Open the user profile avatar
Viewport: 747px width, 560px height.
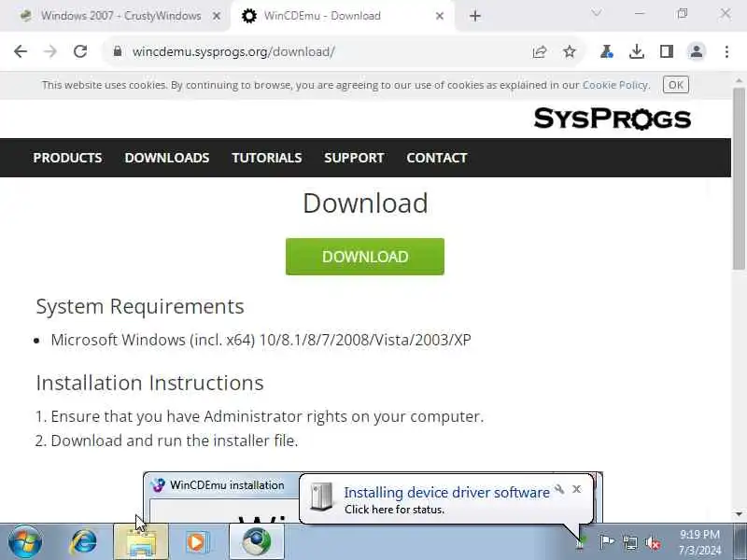[x=697, y=51]
